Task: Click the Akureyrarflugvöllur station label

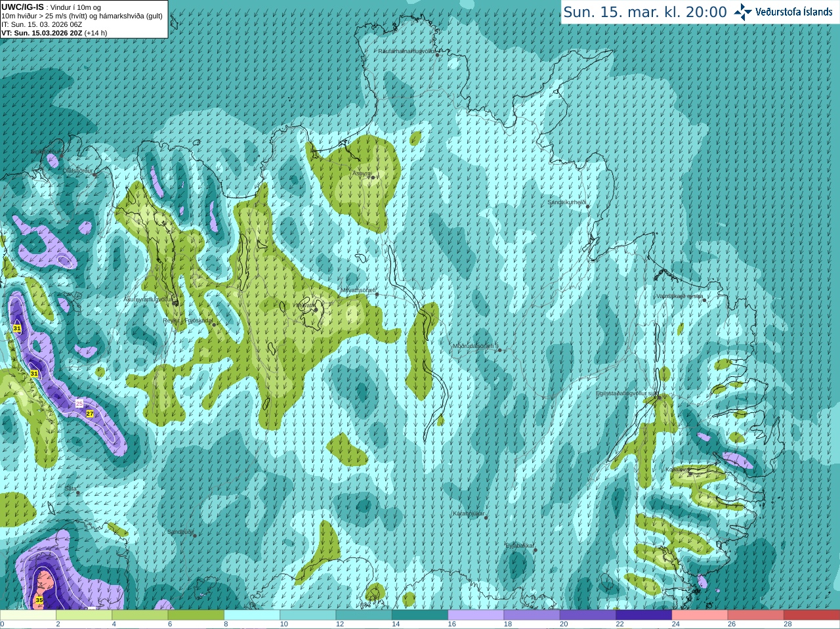Action: point(148,299)
